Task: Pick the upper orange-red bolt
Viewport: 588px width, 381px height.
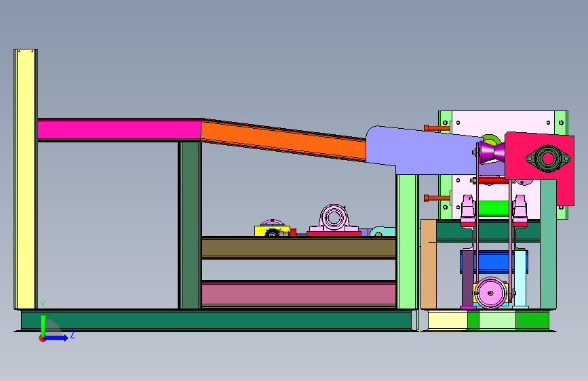Action: pos(437,128)
